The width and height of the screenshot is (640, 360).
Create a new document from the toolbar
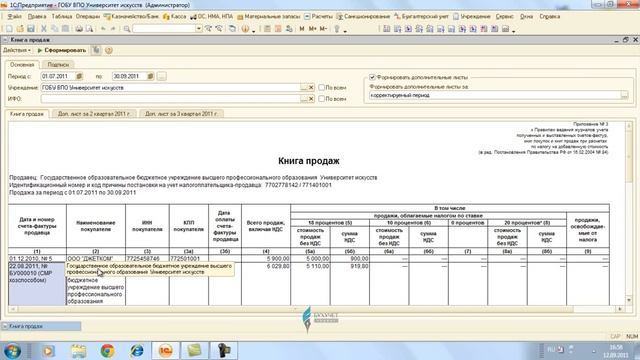tap(9, 29)
